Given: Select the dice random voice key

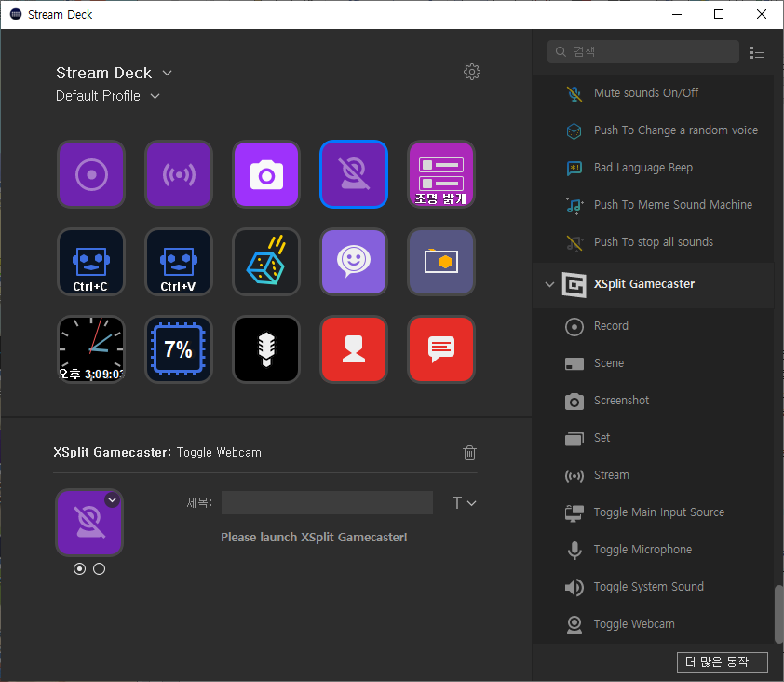Looking at the screenshot, I should pos(266,262).
